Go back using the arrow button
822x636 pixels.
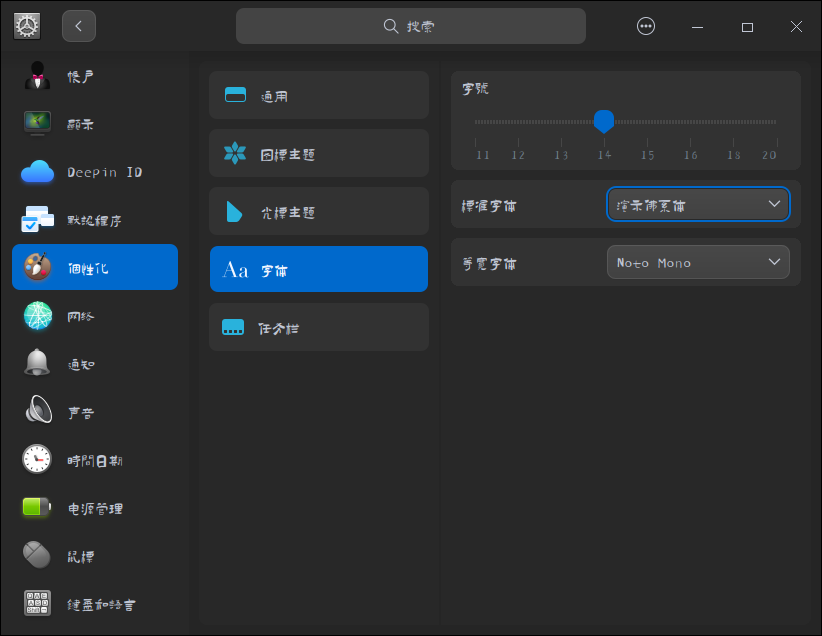pyautogui.click(x=78, y=26)
